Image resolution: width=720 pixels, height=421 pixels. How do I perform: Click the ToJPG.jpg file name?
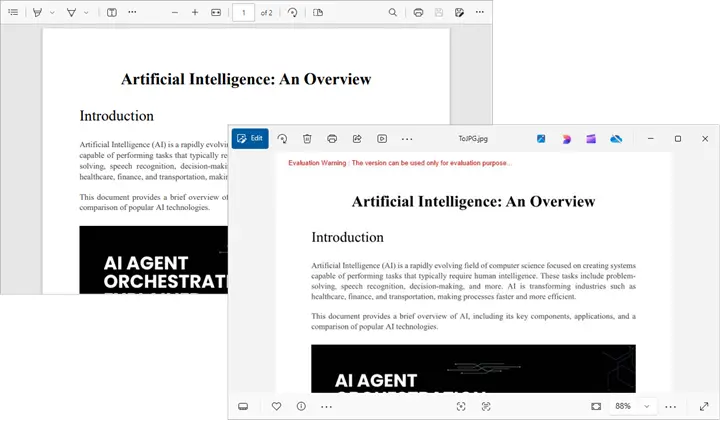[473, 139]
